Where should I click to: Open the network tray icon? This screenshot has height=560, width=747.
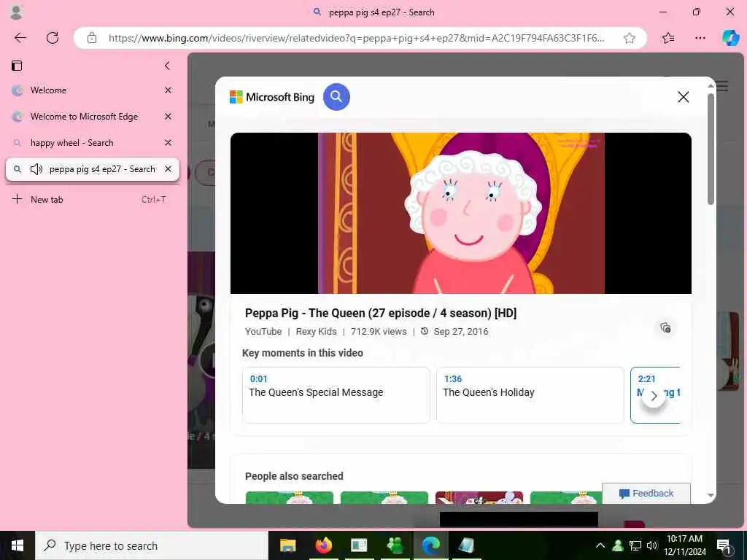(x=635, y=545)
